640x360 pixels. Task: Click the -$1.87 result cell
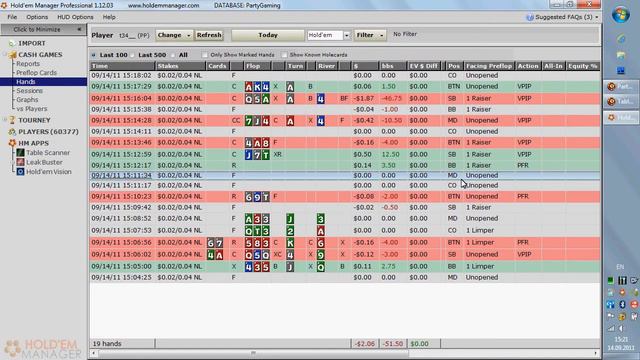pyautogui.click(x=364, y=98)
